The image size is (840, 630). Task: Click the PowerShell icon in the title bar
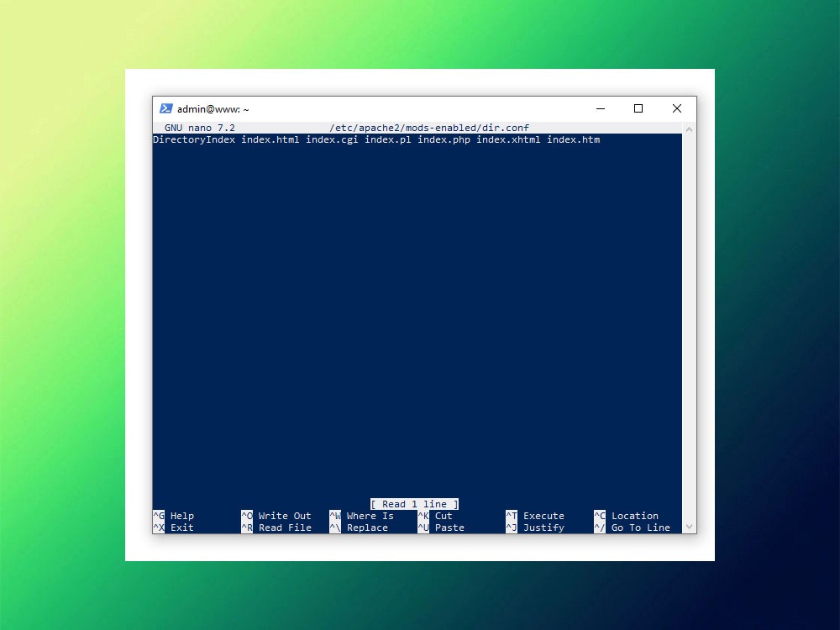point(166,108)
